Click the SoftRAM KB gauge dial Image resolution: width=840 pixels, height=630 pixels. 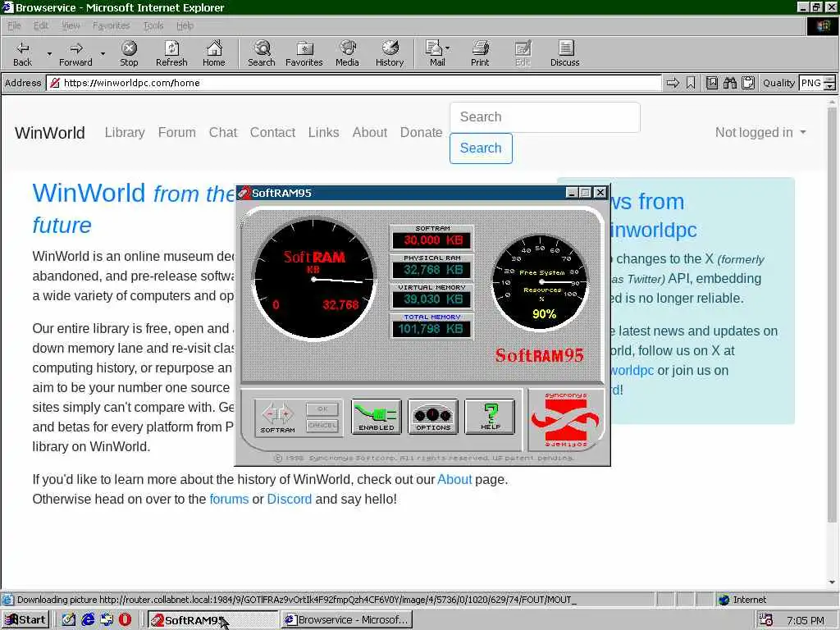point(314,279)
